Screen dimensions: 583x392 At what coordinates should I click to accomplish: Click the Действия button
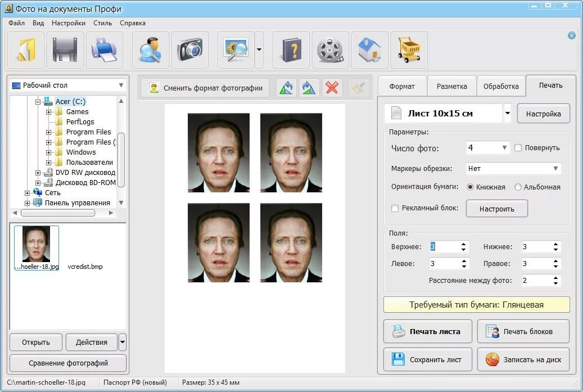[x=92, y=342]
